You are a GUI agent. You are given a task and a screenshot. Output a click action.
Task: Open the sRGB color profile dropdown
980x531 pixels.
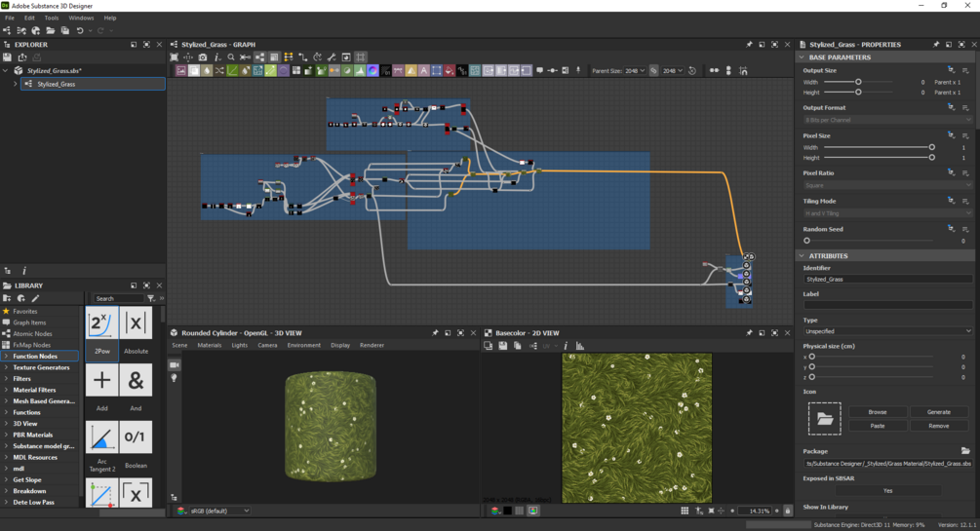pos(218,511)
